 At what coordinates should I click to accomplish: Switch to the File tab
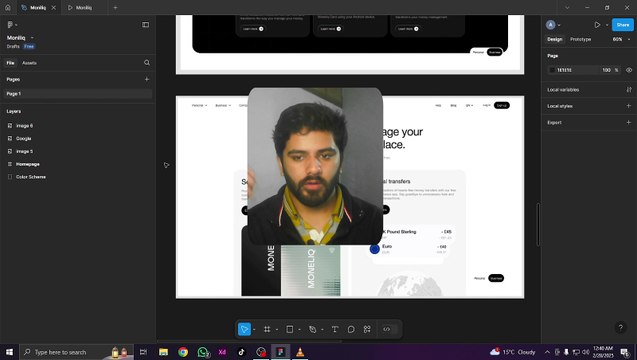(x=11, y=63)
